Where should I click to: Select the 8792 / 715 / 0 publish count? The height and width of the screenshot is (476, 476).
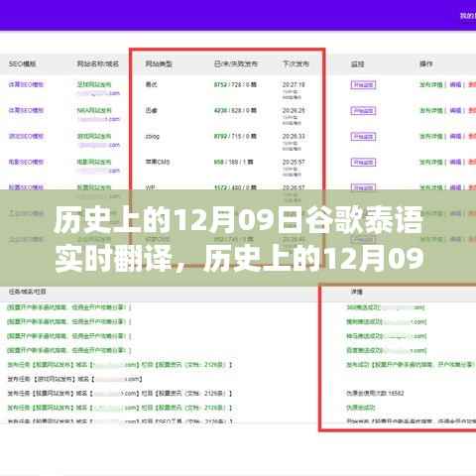[235, 136]
